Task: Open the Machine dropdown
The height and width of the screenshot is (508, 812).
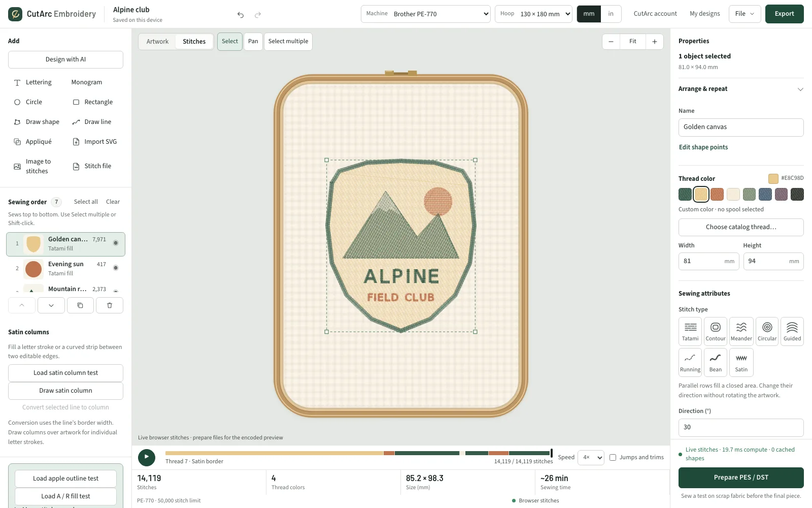Action: click(x=426, y=14)
